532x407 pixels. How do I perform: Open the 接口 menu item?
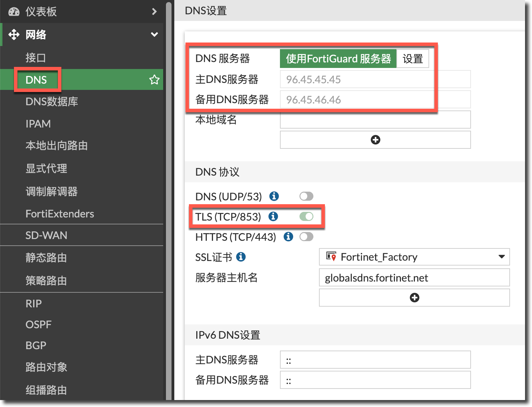coord(82,57)
